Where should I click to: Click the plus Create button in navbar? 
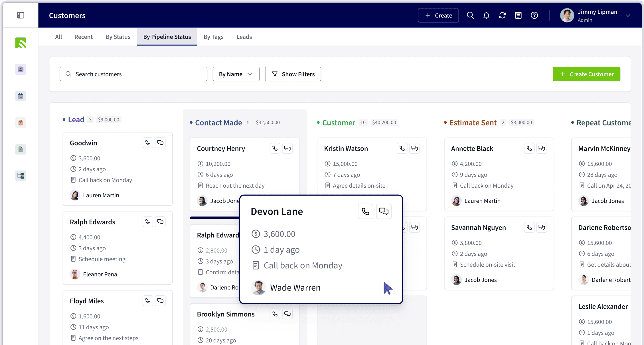click(x=439, y=15)
